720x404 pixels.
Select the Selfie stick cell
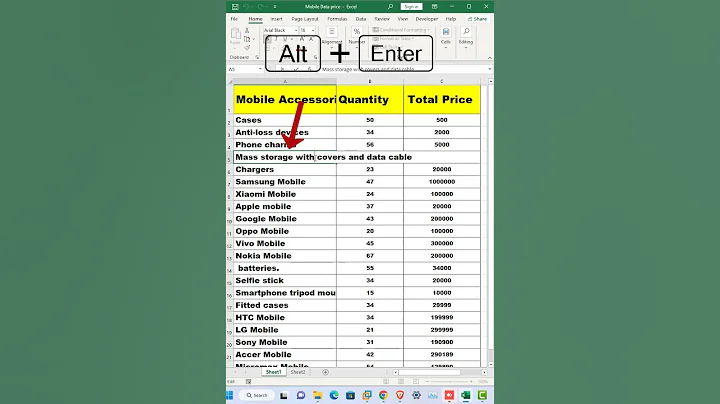coord(285,281)
